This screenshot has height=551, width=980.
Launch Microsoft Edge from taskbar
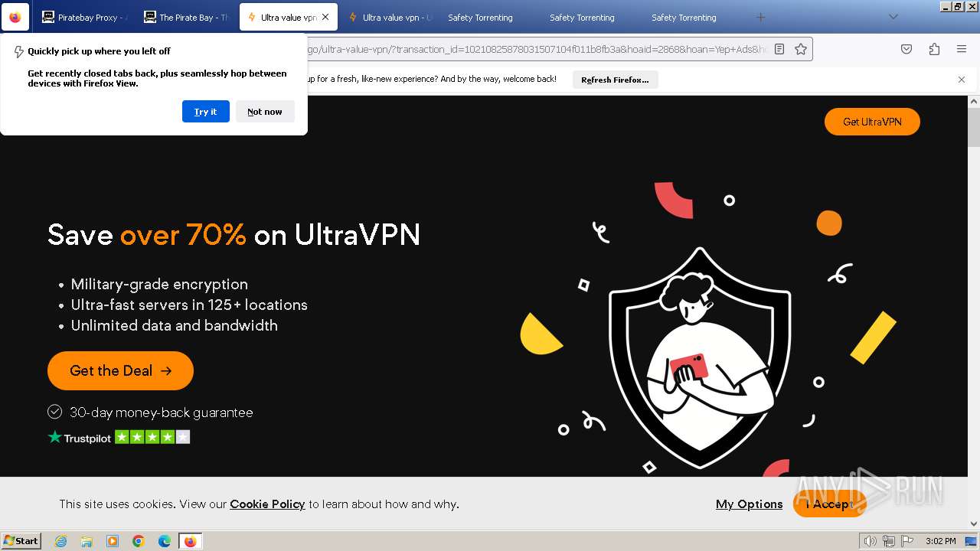pos(165,541)
